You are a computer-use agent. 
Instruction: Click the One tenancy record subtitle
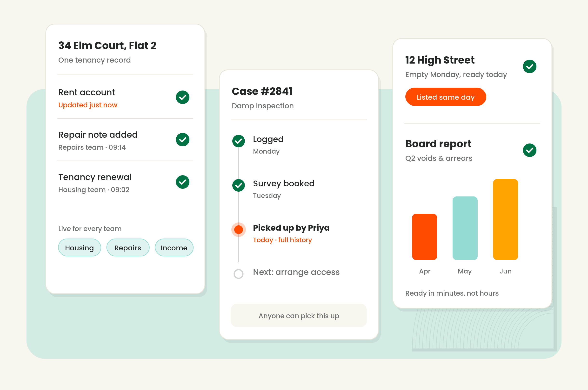point(94,60)
